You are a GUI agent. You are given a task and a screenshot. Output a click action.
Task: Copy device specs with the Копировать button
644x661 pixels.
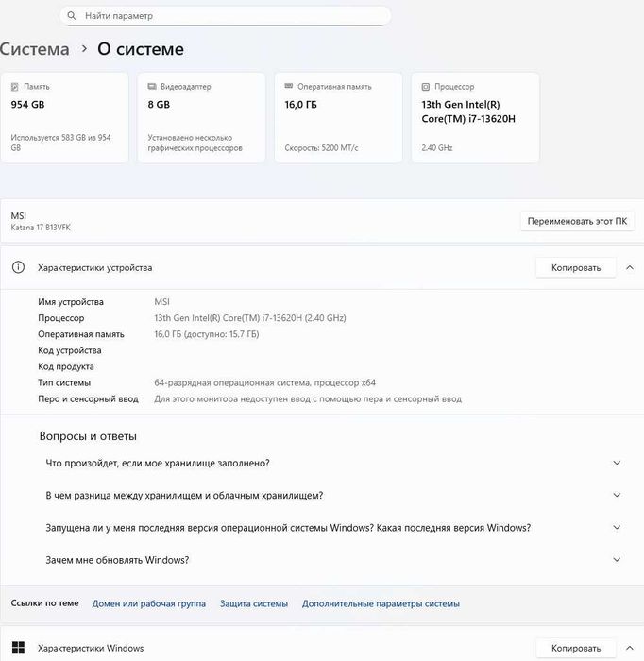(x=576, y=268)
